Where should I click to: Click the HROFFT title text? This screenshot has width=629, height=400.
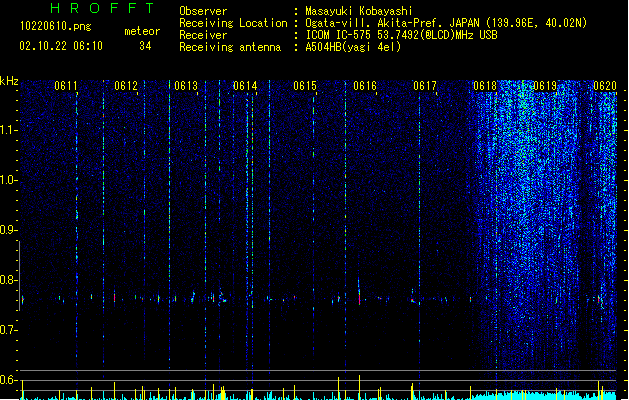pos(102,8)
